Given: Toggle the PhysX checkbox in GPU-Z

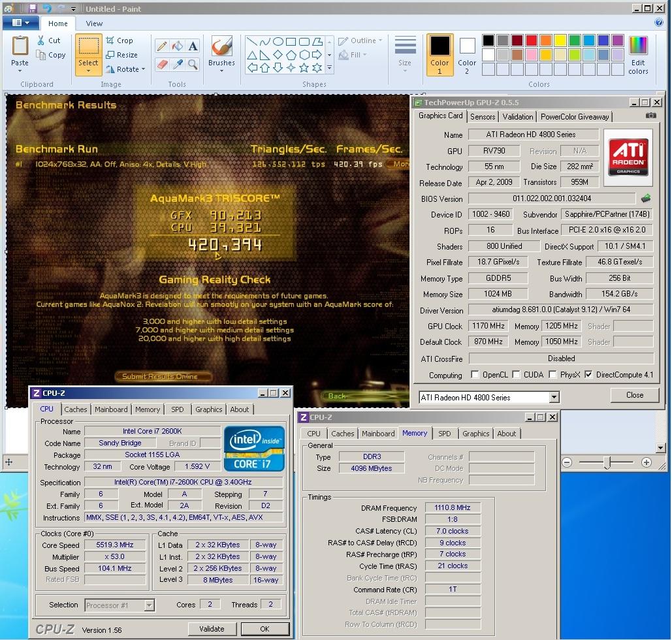Looking at the screenshot, I should [553, 374].
